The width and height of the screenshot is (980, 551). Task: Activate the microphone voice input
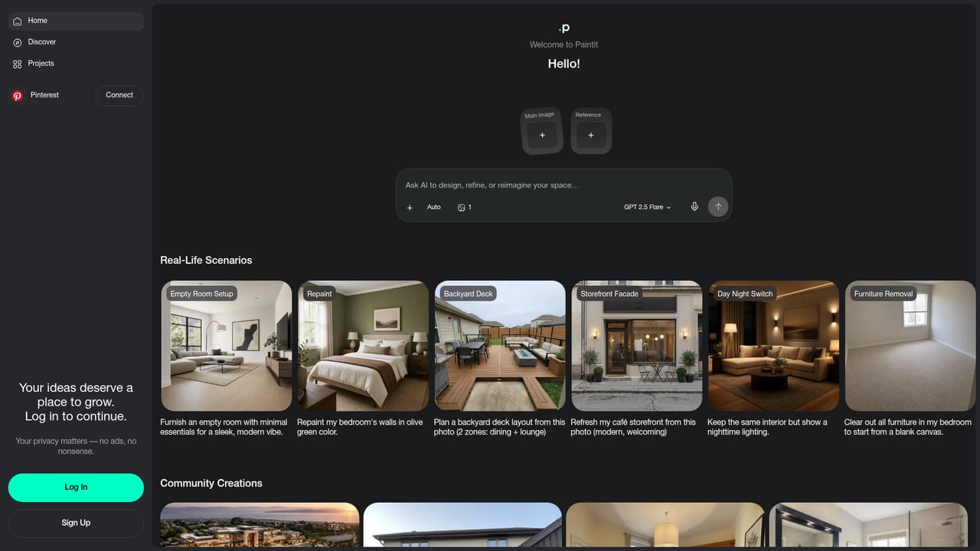694,207
